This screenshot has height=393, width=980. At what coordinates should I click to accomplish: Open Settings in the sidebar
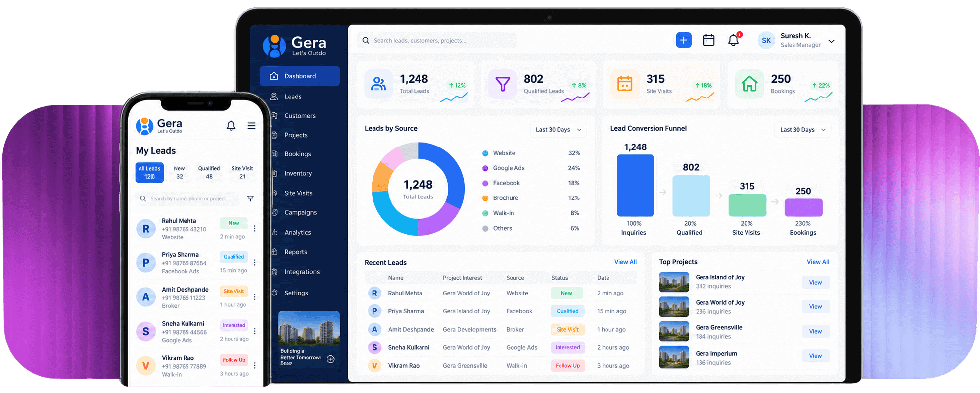point(296,293)
